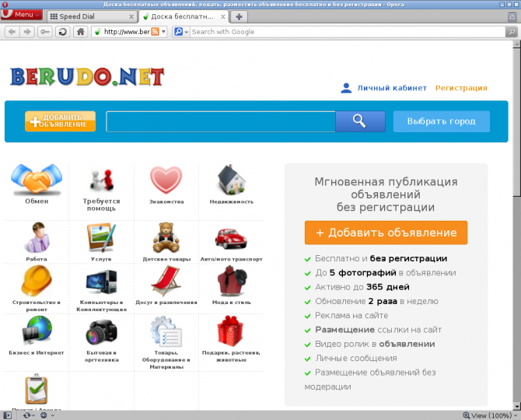Click the text Активно до 365 дней
This screenshot has height=420, width=521.
pyautogui.click(x=362, y=287)
